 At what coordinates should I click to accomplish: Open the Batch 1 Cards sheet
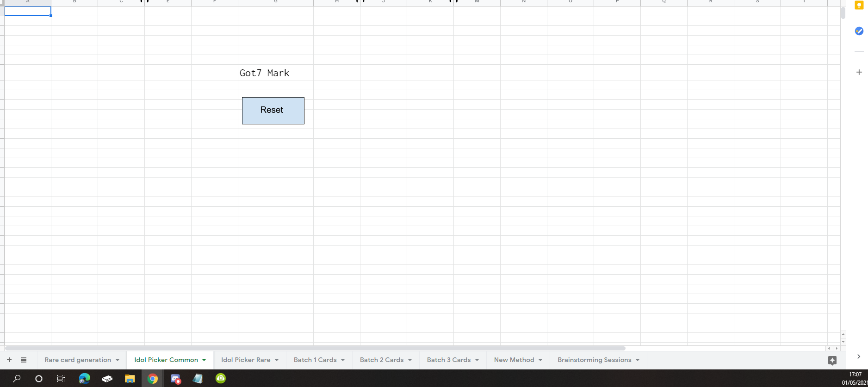(315, 360)
